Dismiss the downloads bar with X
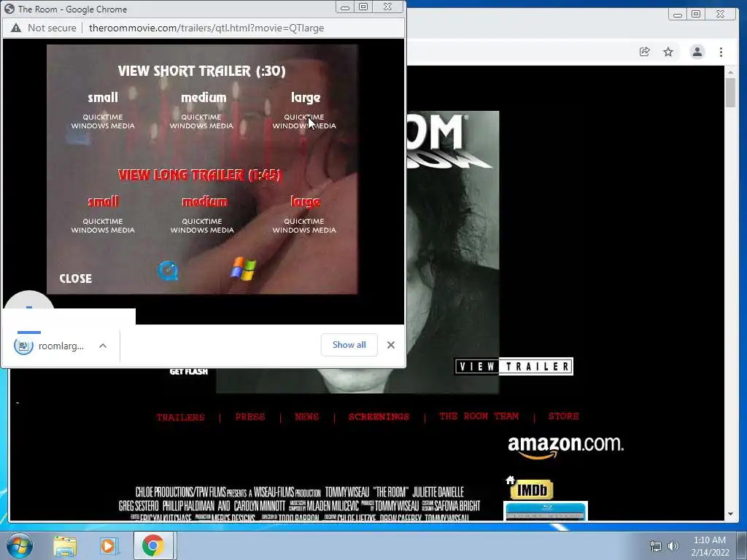Viewport: 747px width, 560px height. click(391, 345)
